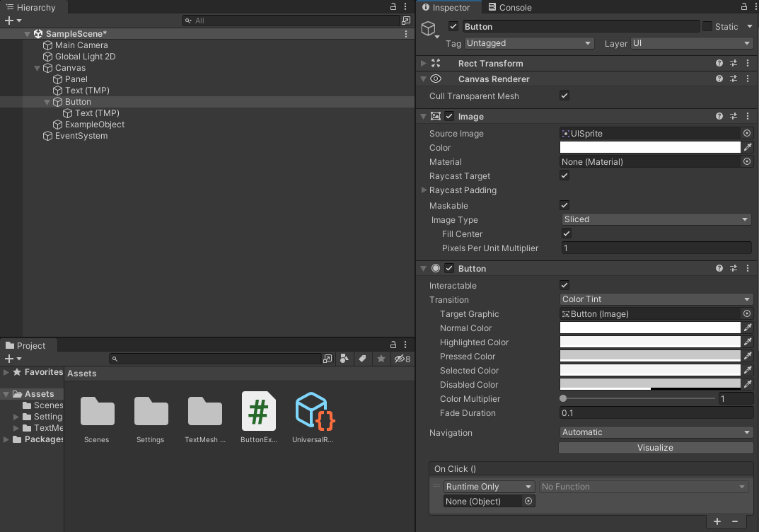Select the ButtonEx script in Project panel

pos(258,411)
